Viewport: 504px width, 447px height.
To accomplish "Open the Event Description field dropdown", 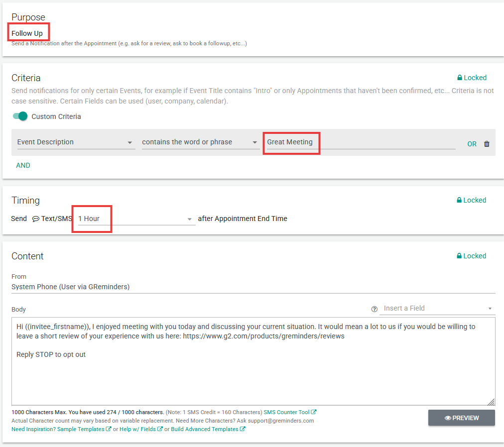I will tap(76, 142).
